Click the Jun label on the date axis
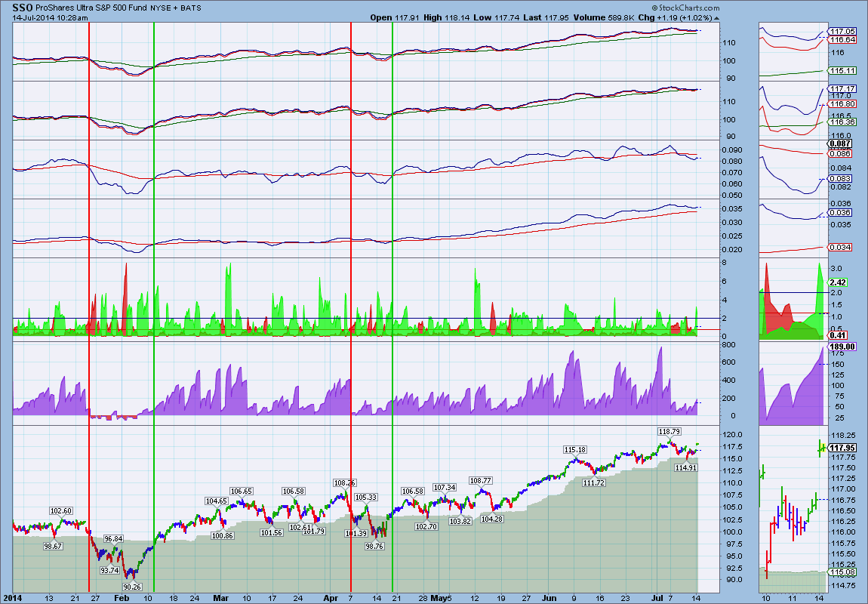Image resolution: width=868 pixels, height=604 pixels. click(549, 598)
